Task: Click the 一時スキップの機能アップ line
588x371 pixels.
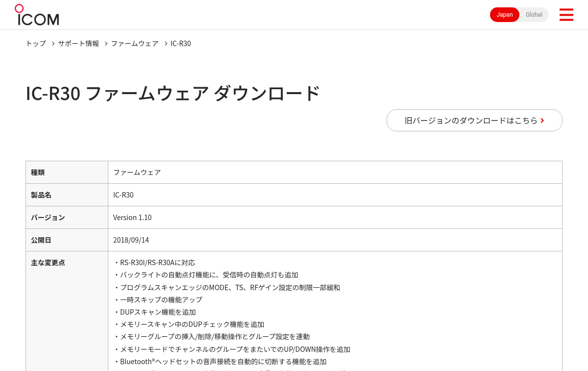Action: (x=158, y=299)
